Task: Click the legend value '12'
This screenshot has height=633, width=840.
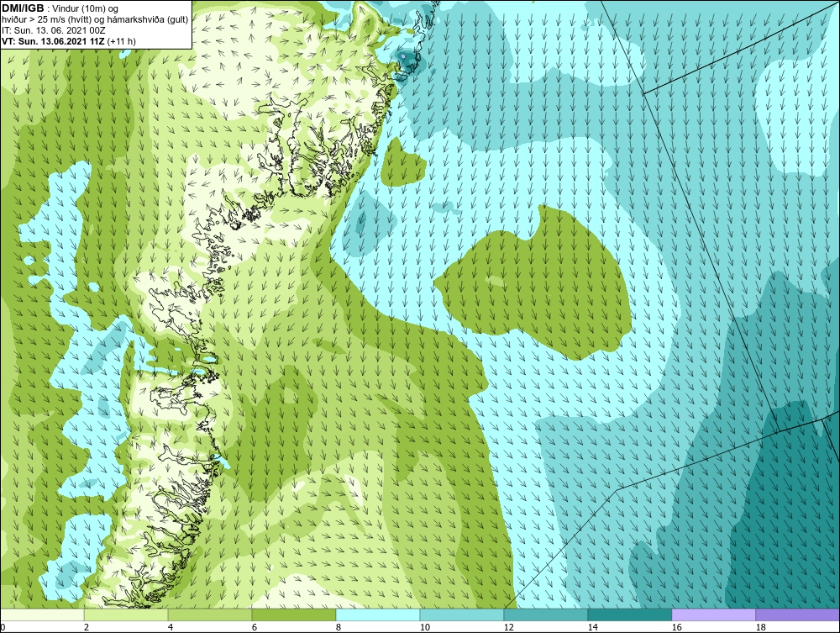Action: click(x=509, y=627)
